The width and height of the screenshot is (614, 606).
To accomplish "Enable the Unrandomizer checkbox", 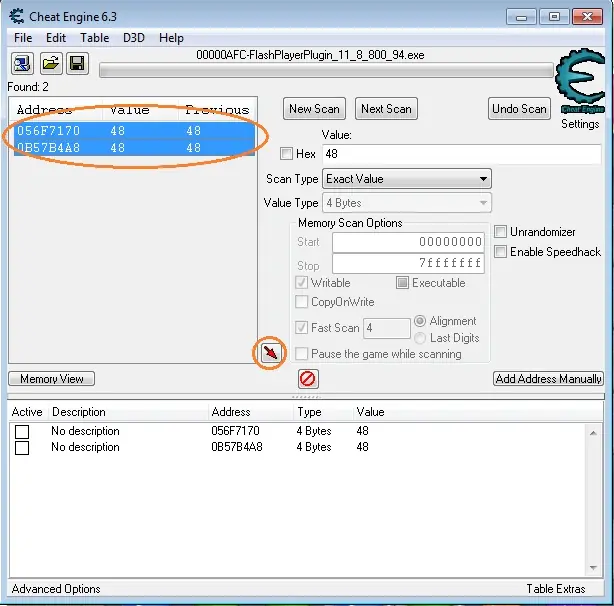I will pyautogui.click(x=500, y=231).
